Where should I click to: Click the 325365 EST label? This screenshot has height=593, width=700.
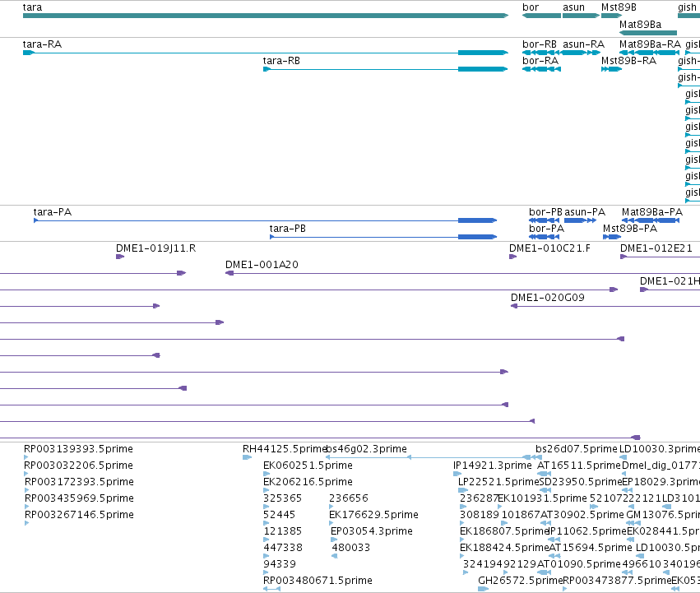click(x=283, y=498)
